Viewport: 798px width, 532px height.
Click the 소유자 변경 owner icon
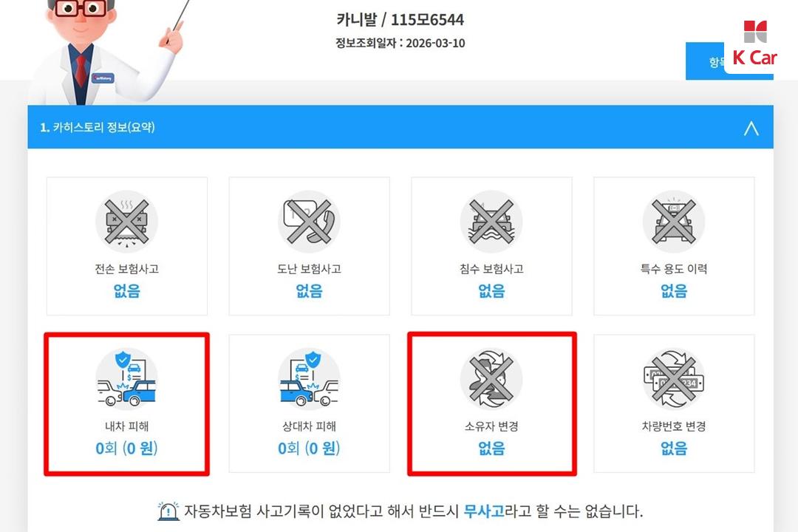(491, 379)
